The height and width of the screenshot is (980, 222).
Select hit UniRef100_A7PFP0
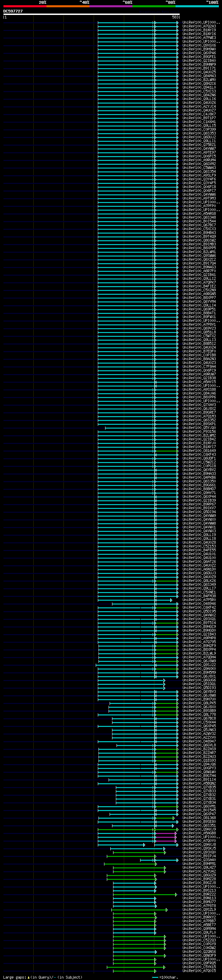199,206
